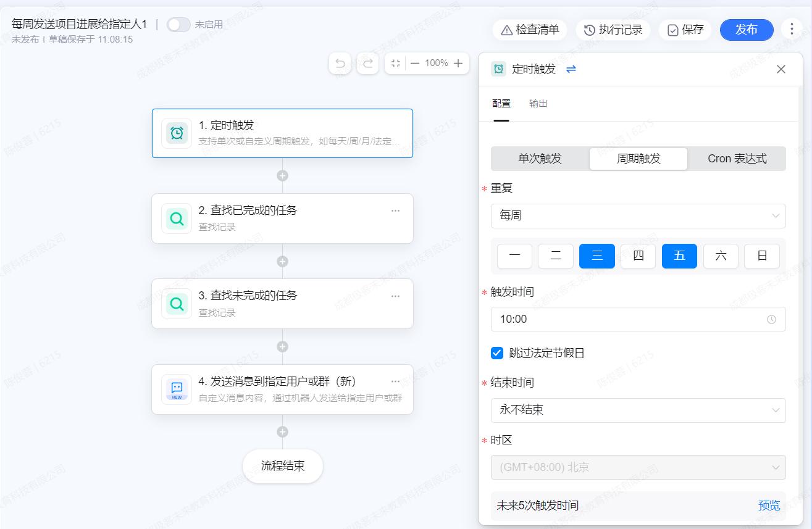Open the 时区 北京 dropdown
Image resolution: width=812 pixels, height=529 pixels.
[638, 467]
